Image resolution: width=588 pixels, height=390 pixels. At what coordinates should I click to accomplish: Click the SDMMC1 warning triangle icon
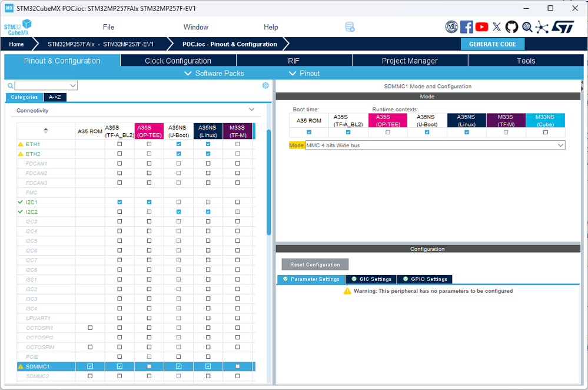pyautogui.click(x=21, y=366)
